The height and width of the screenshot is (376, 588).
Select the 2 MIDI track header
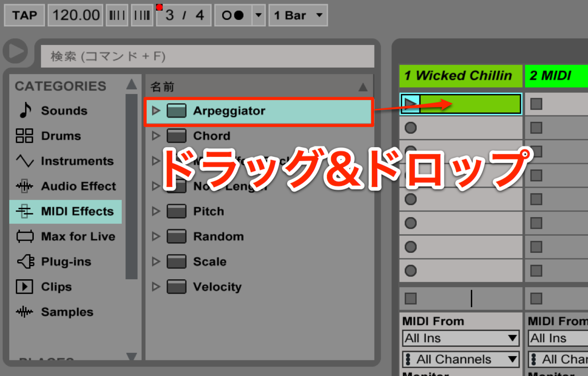557,76
